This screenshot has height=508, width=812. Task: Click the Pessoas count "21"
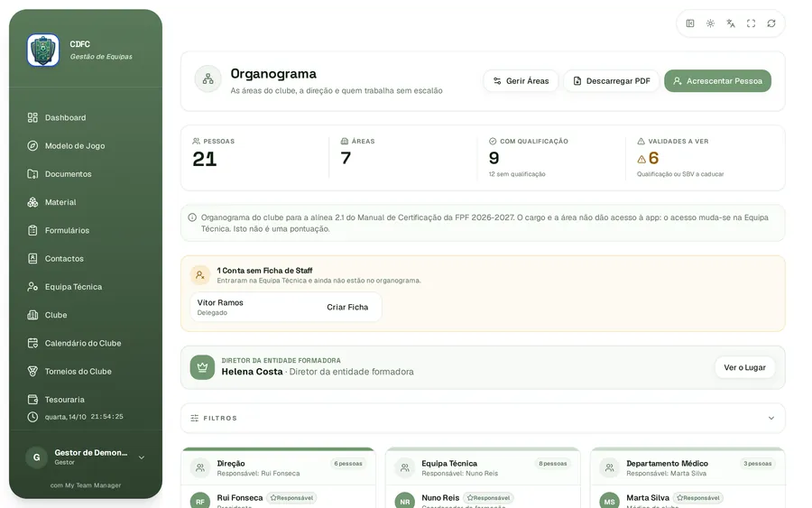[205, 159]
